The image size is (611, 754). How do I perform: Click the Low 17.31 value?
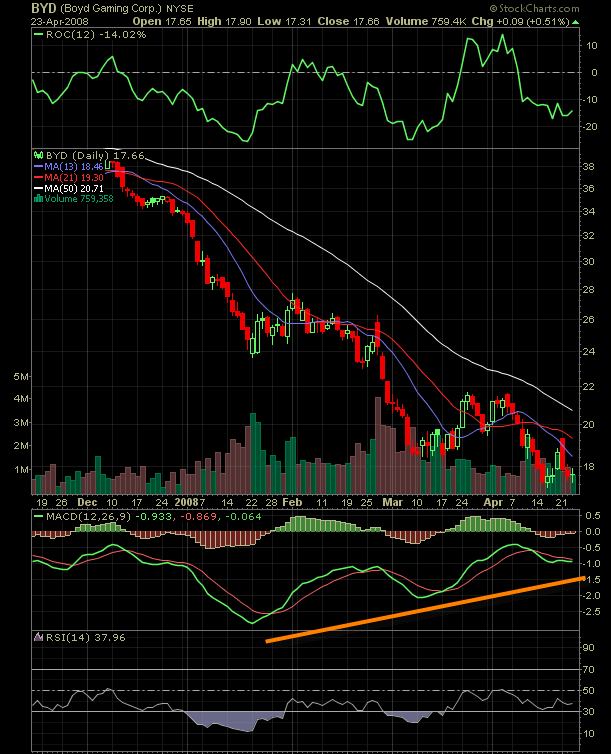point(284,22)
